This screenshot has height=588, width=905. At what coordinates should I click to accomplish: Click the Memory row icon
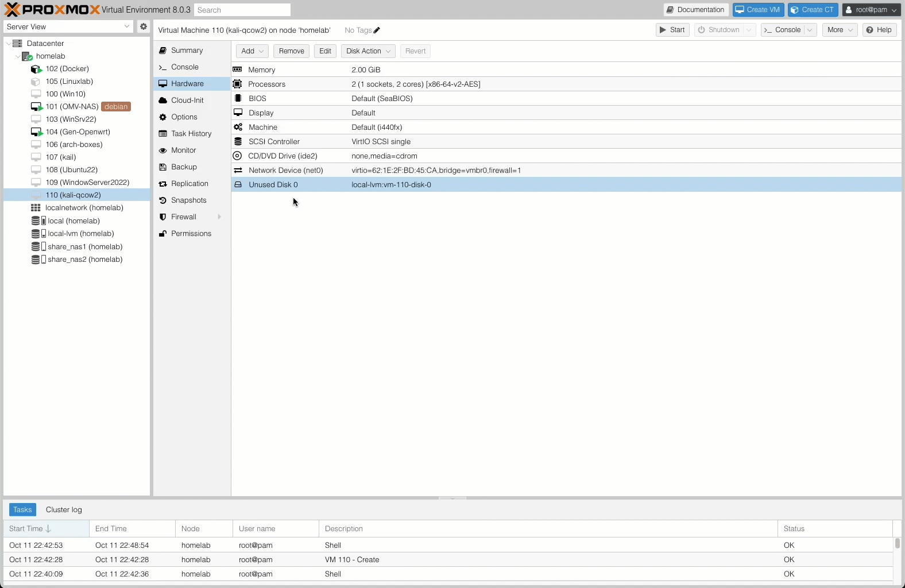pos(237,69)
